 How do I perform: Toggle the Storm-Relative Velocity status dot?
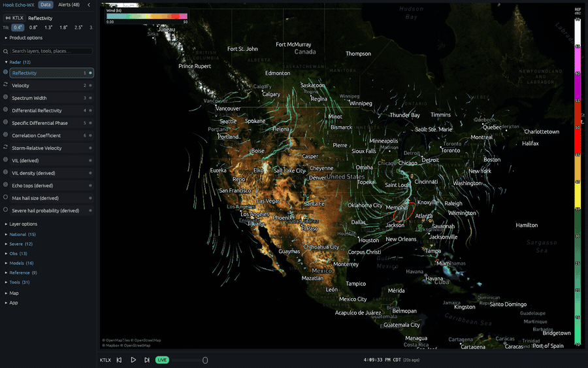pos(90,148)
